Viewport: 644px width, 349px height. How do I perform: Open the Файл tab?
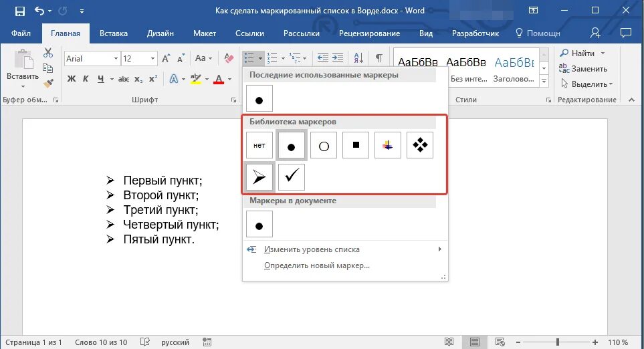[21, 33]
